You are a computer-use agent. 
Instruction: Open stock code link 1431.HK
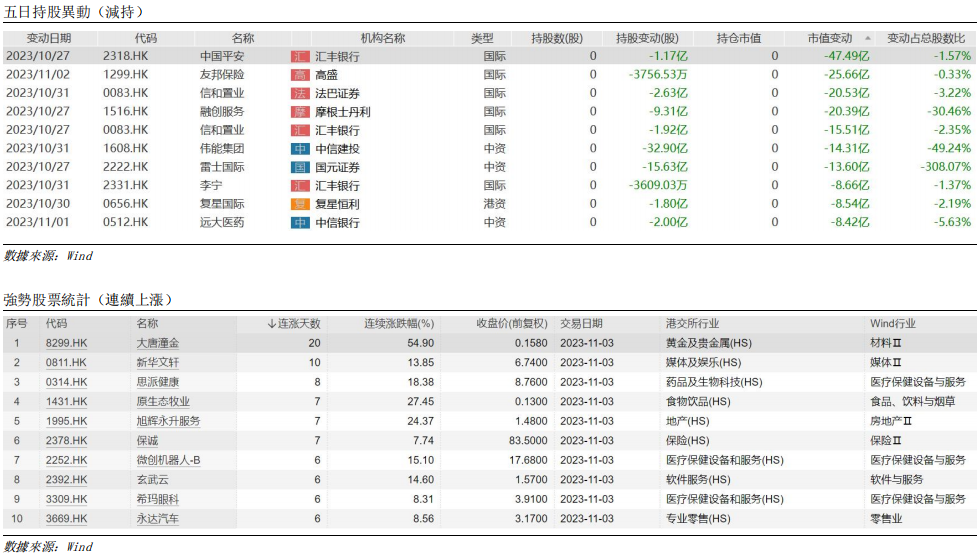(x=67, y=402)
